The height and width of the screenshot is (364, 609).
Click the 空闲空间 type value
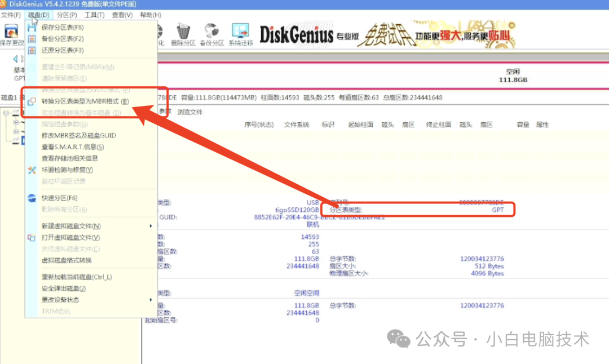(306, 293)
